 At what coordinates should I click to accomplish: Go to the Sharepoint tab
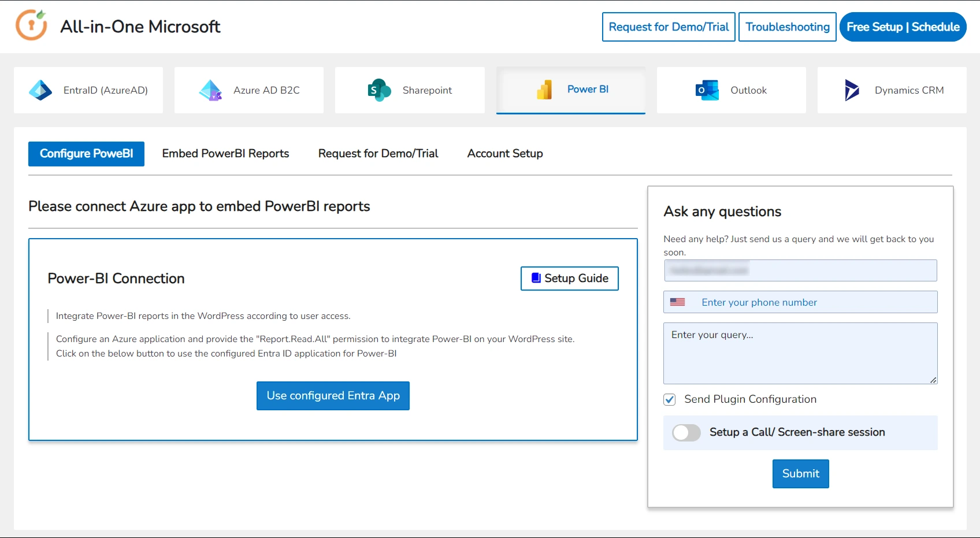[x=410, y=90]
